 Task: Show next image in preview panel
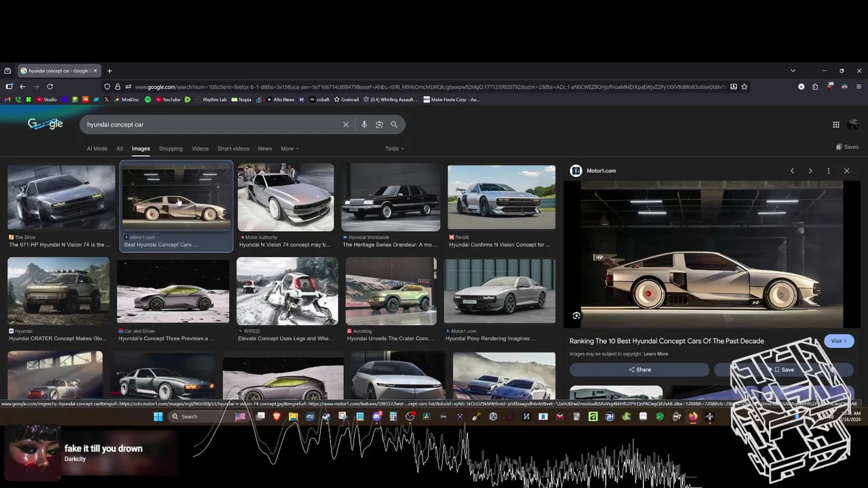coord(810,171)
